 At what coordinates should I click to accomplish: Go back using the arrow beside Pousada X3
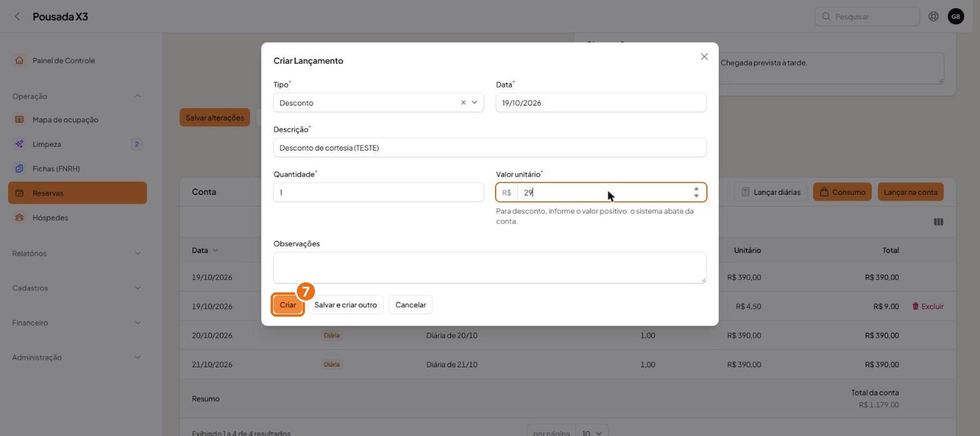(17, 17)
